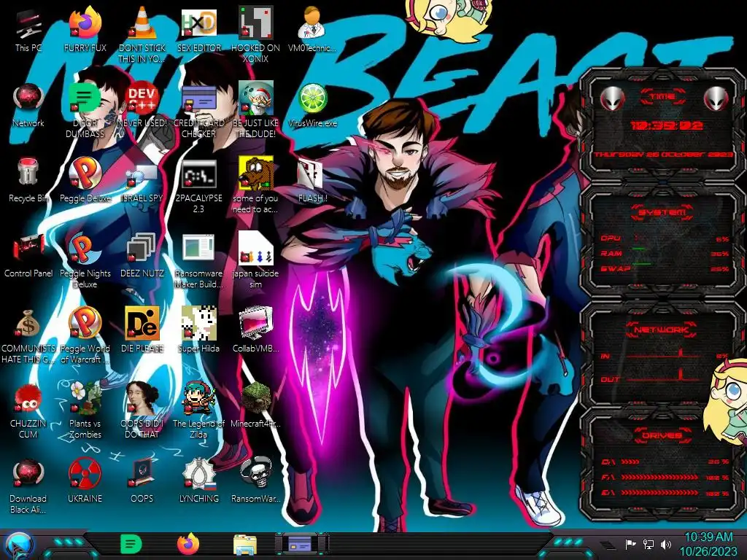Click the SYSTEM gadget header
The height and width of the screenshot is (560, 747).
click(x=662, y=212)
